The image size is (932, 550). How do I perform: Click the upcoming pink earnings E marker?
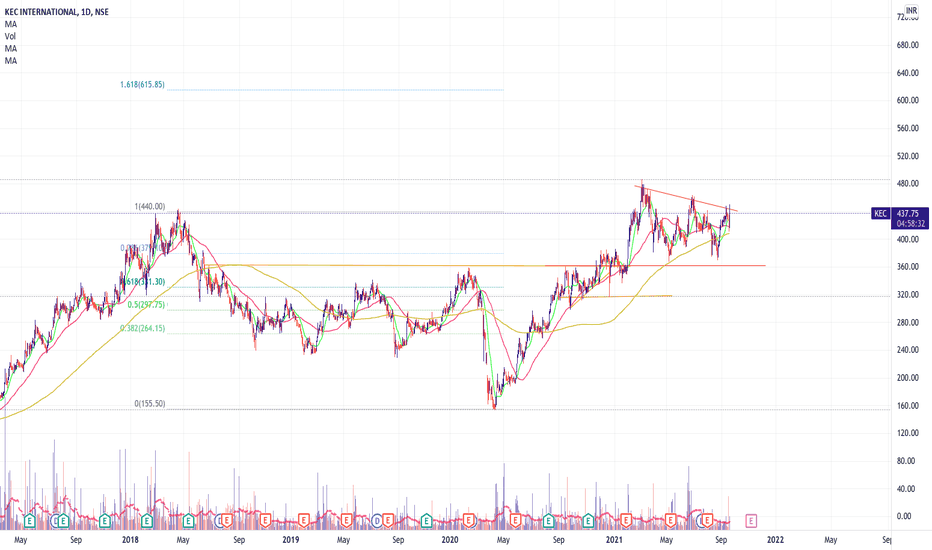751,521
